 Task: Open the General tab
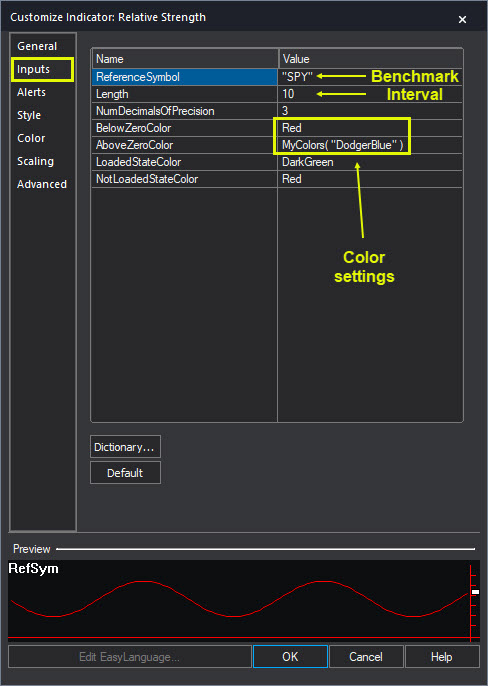37,46
